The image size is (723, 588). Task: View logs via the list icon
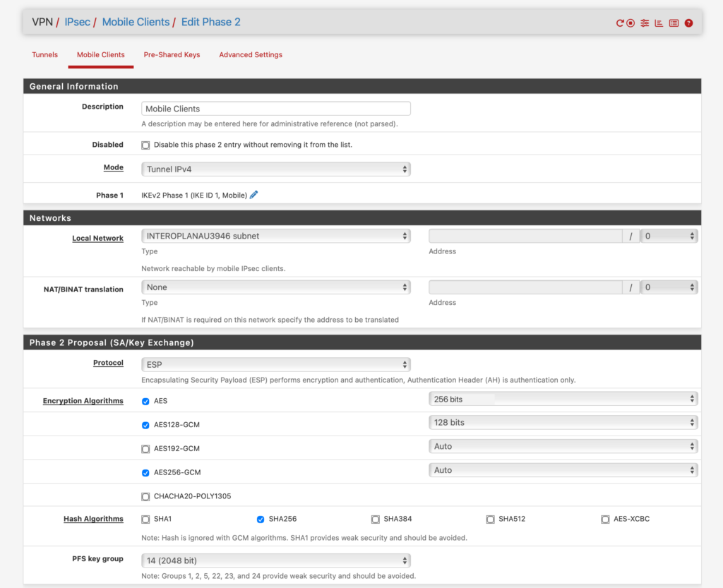coord(674,23)
